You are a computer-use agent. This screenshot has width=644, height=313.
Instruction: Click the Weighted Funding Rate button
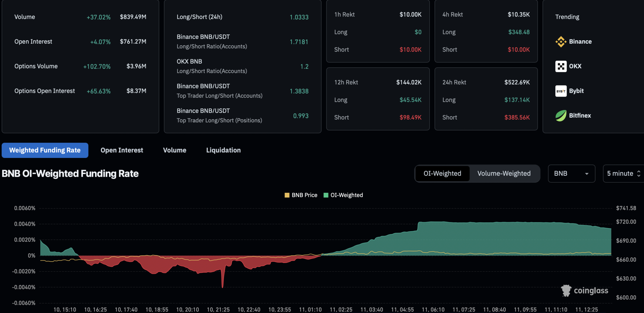45,150
